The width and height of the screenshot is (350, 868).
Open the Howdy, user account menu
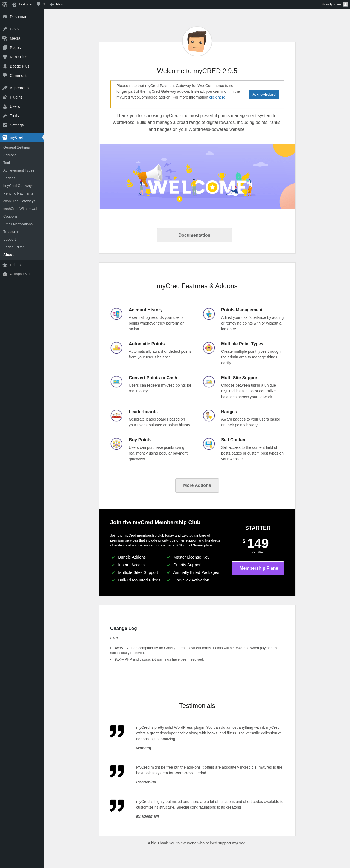(334, 4)
